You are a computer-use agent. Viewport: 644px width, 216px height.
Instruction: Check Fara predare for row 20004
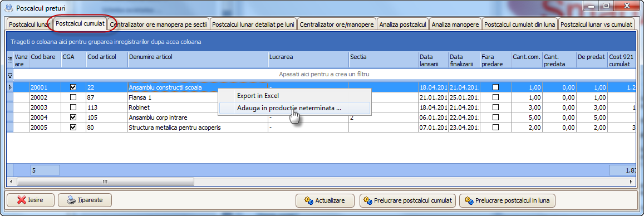click(x=496, y=117)
